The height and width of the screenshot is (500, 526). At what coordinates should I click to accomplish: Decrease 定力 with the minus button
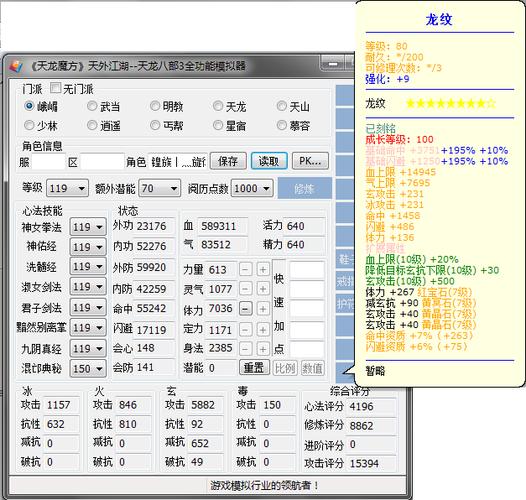pos(246,330)
